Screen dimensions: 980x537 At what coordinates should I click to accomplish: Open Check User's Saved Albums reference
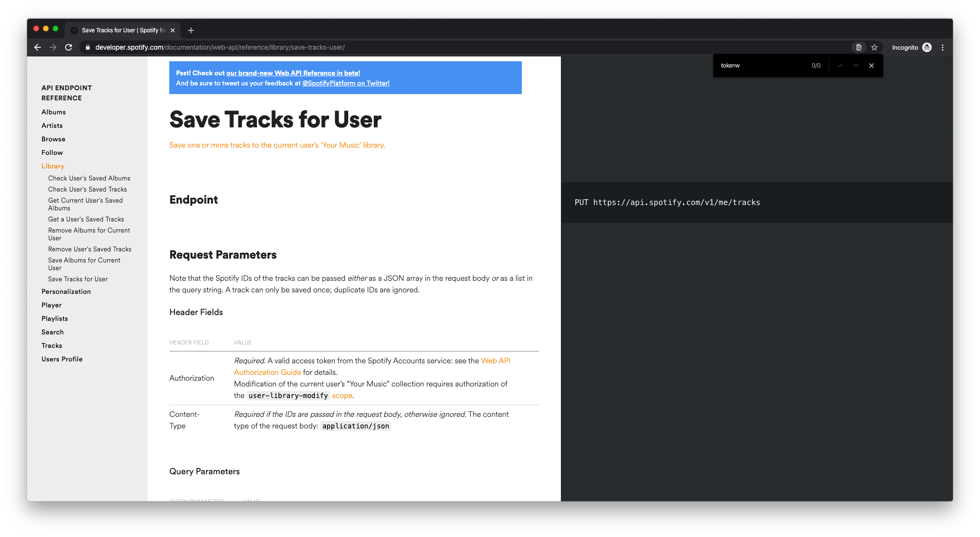point(89,178)
